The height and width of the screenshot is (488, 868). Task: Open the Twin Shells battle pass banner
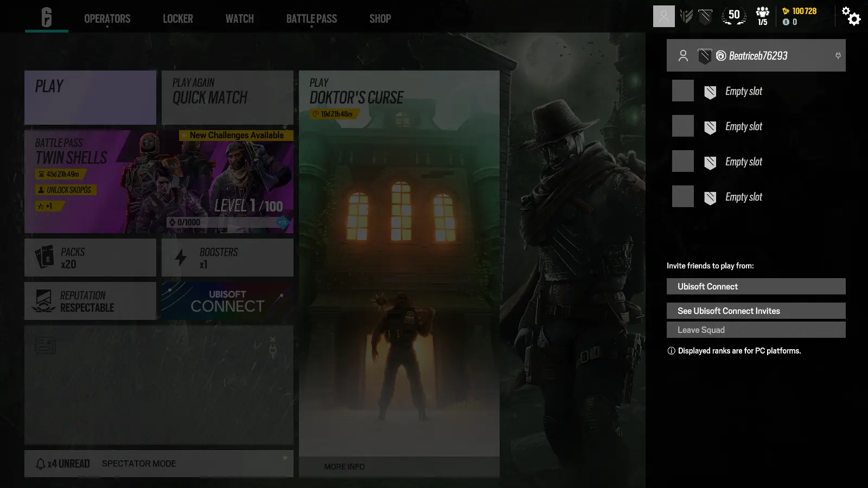(159, 182)
